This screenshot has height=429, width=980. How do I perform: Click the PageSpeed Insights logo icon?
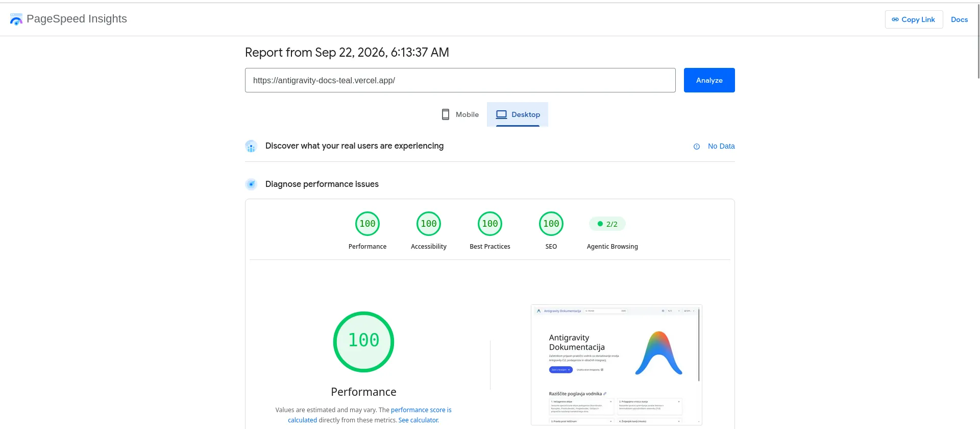pos(16,19)
